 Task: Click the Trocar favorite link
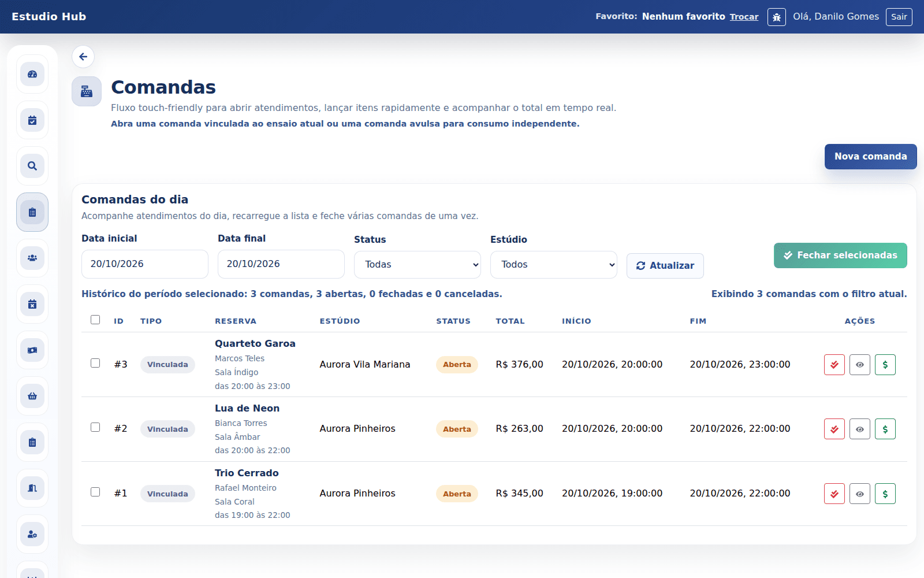point(744,17)
